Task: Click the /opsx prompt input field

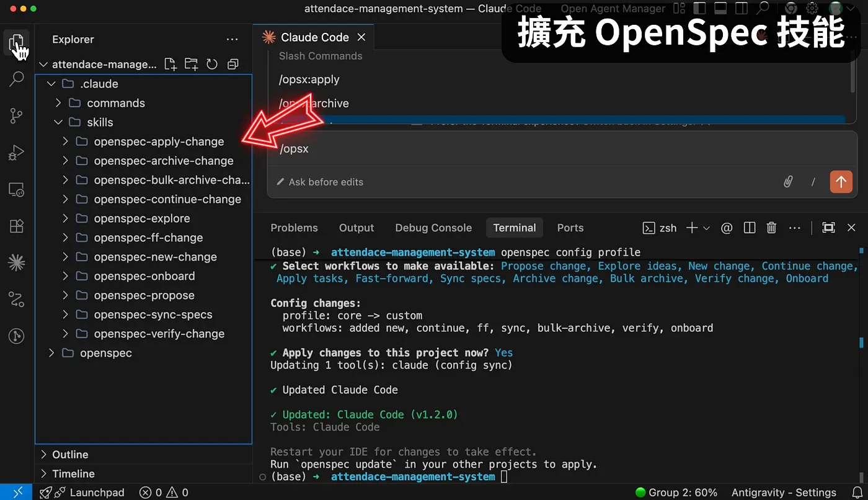Action: 562,149
